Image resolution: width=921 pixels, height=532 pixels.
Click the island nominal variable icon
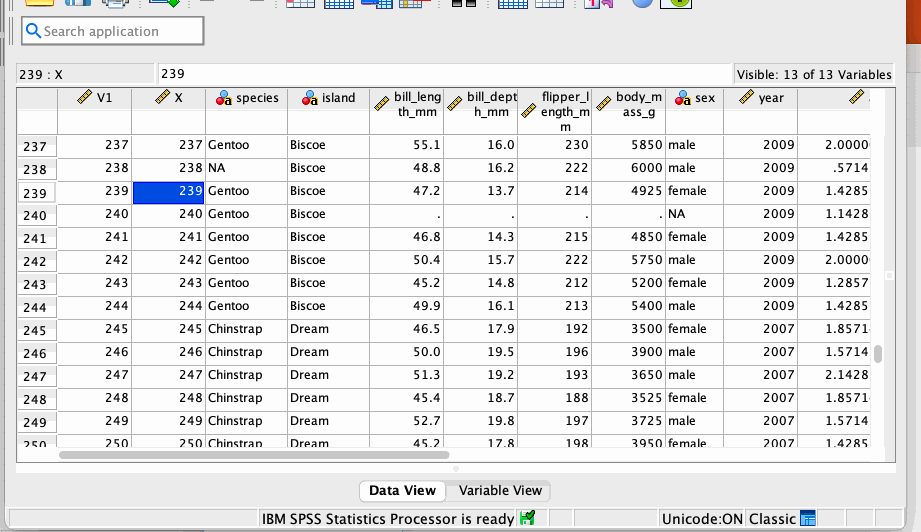point(310,98)
